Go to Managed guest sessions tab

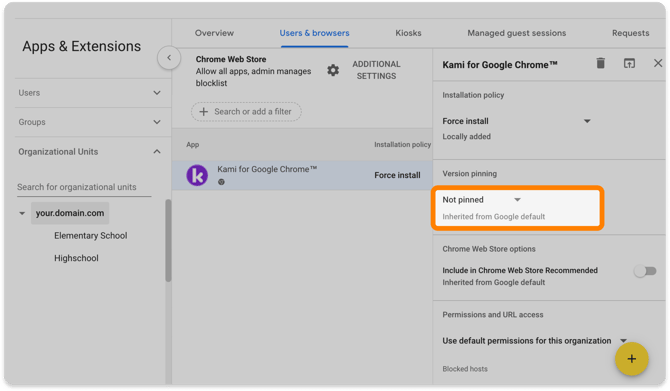(x=516, y=33)
